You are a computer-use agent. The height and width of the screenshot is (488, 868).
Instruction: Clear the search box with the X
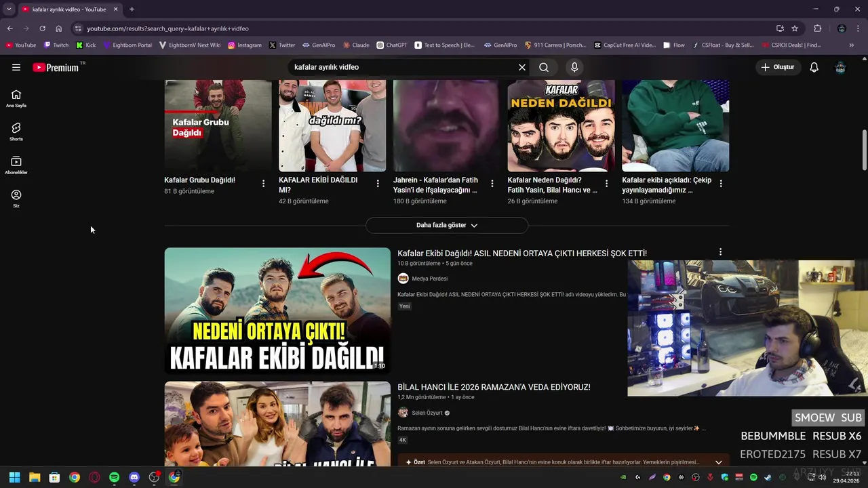pyautogui.click(x=522, y=67)
